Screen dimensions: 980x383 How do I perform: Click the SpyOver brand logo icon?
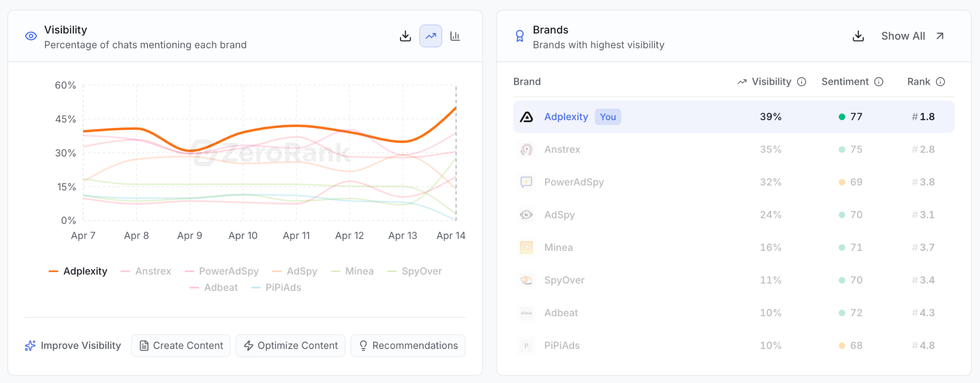(x=526, y=280)
